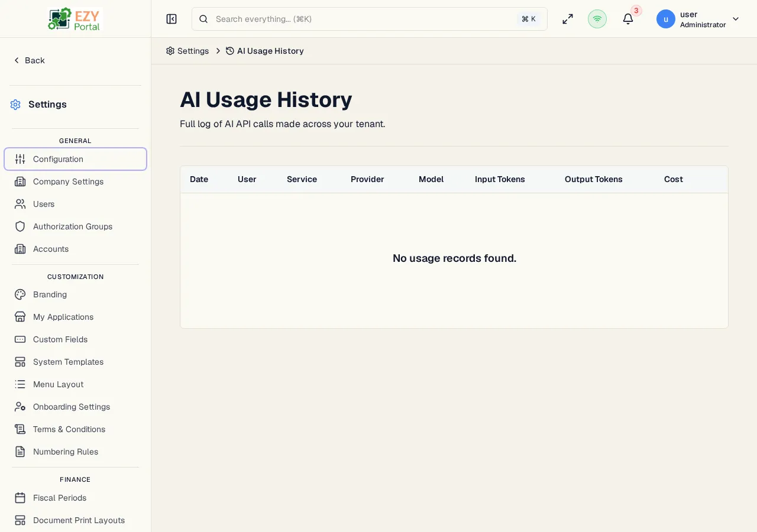The width and height of the screenshot is (757, 532).
Task: Click the blue user avatar
Action: pos(666,19)
